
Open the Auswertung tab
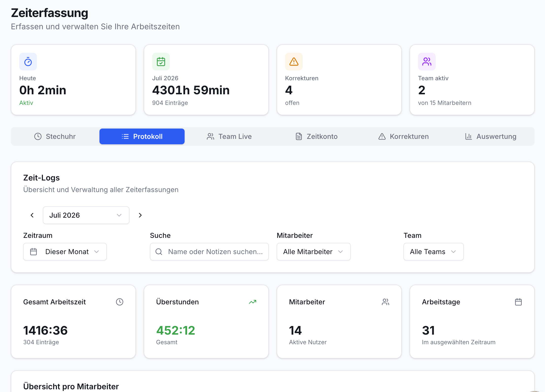tap(491, 136)
